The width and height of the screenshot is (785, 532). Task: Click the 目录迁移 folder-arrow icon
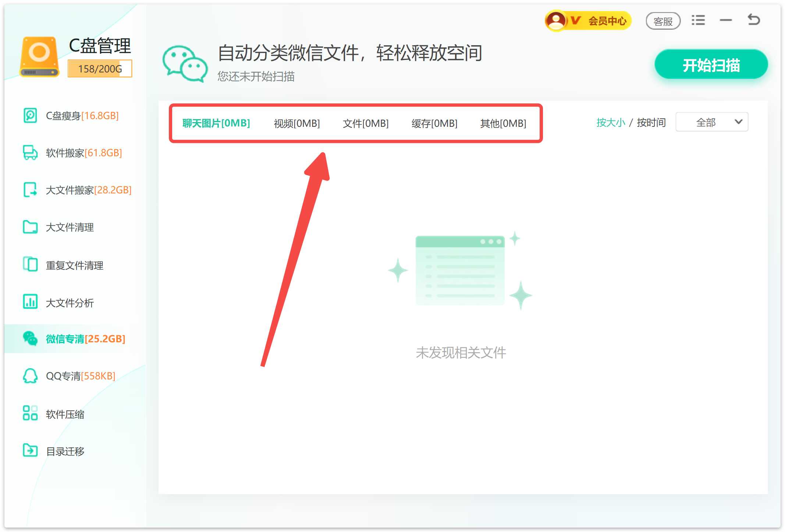click(30, 450)
